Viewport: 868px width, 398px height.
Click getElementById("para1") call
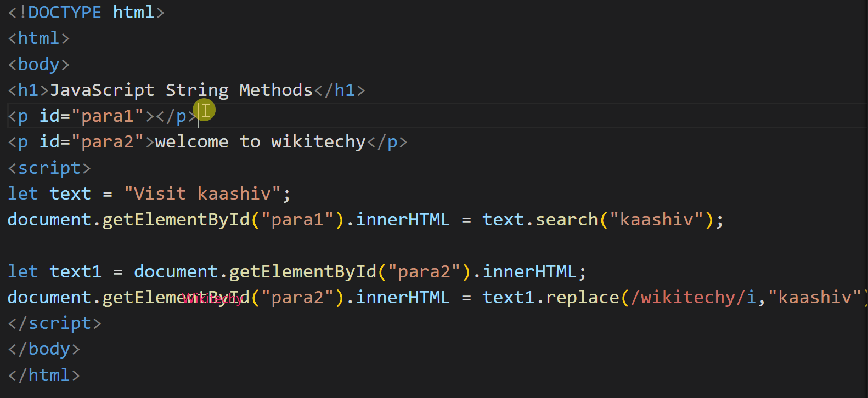point(223,220)
